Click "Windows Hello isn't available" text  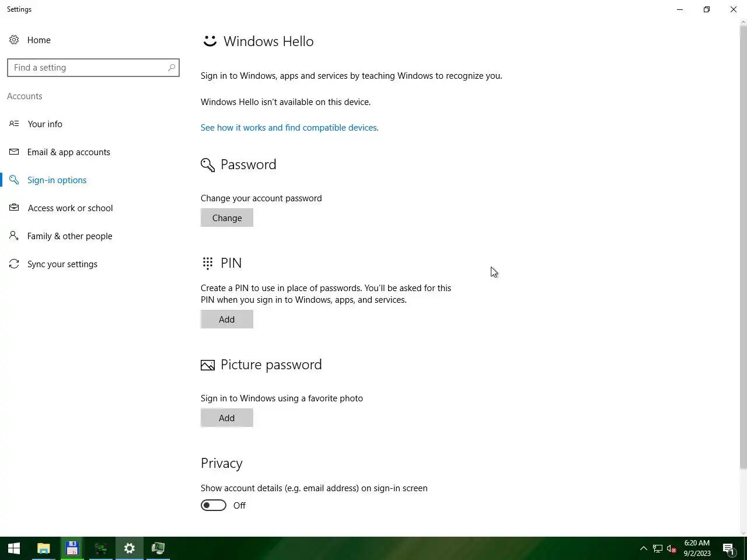tap(285, 101)
